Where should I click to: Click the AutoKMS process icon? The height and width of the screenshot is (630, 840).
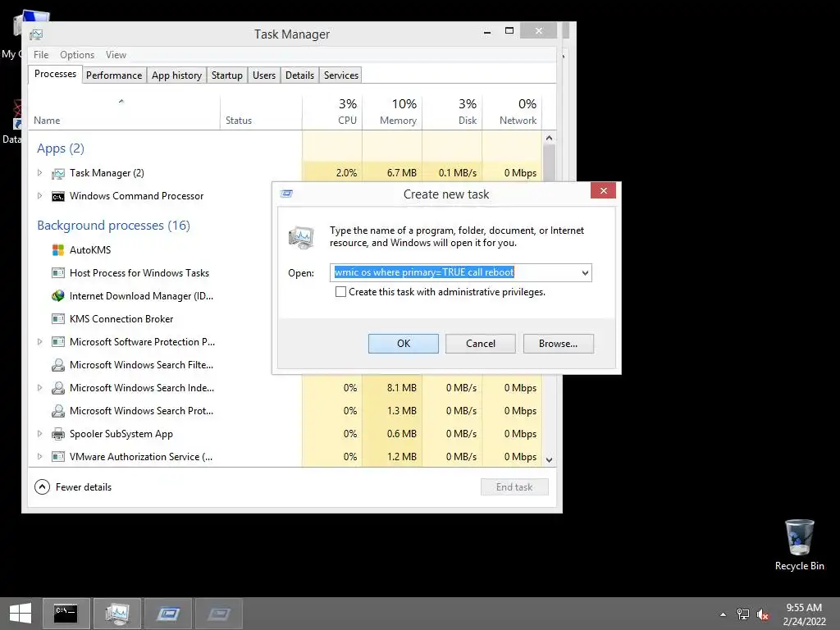(x=58, y=249)
